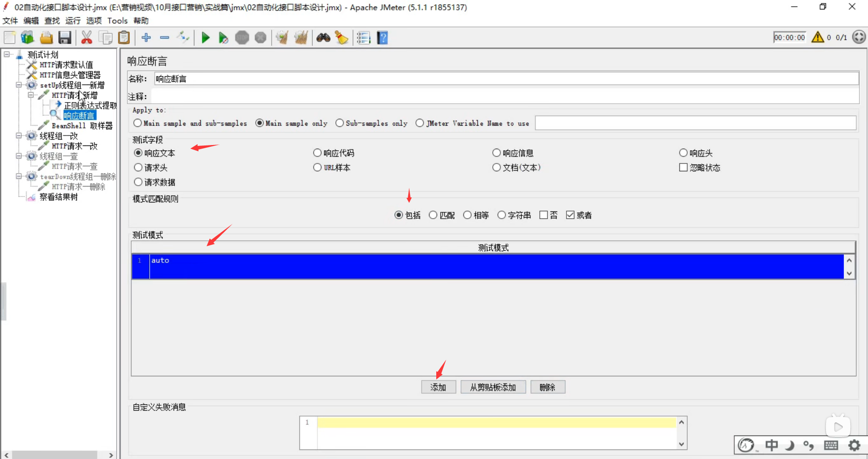Select 响应文本 test field
This screenshot has width=868, height=459.
pyautogui.click(x=155, y=153)
